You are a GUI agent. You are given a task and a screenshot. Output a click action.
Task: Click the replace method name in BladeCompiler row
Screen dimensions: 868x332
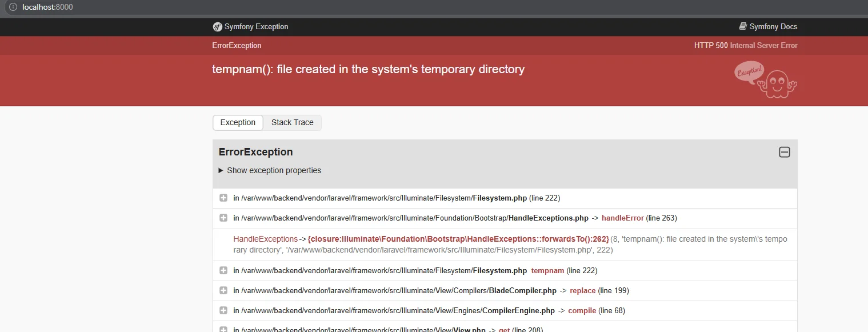(583, 290)
